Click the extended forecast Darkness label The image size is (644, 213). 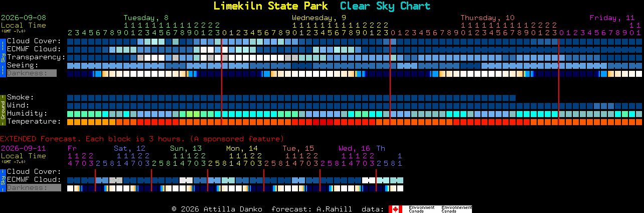pos(34,188)
